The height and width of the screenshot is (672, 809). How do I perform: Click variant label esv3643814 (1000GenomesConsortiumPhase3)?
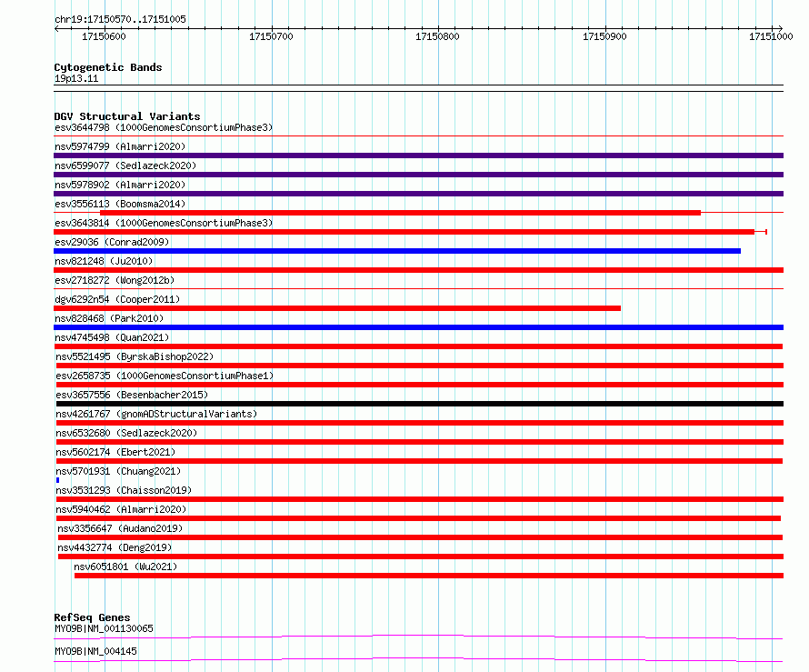(x=164, y=223)
